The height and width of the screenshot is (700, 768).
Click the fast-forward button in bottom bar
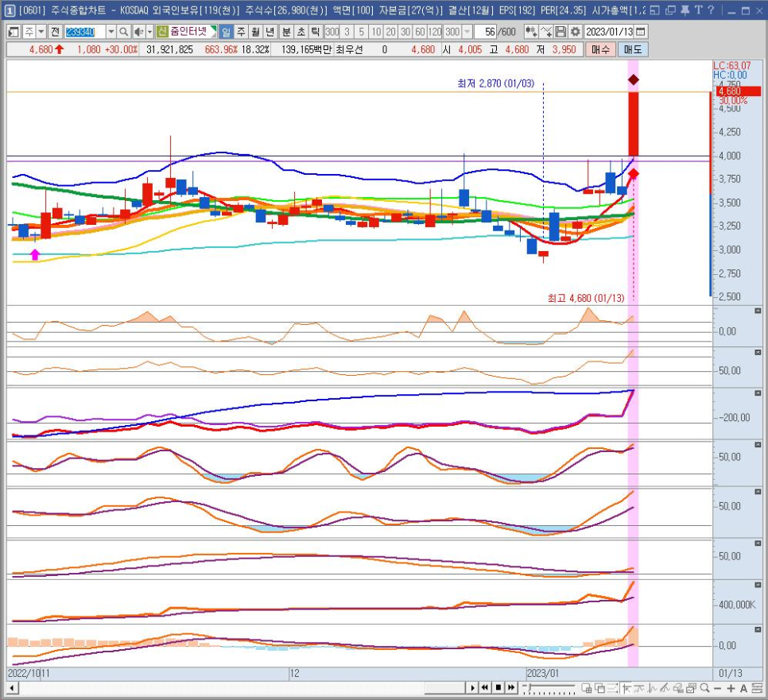point(511,688)
